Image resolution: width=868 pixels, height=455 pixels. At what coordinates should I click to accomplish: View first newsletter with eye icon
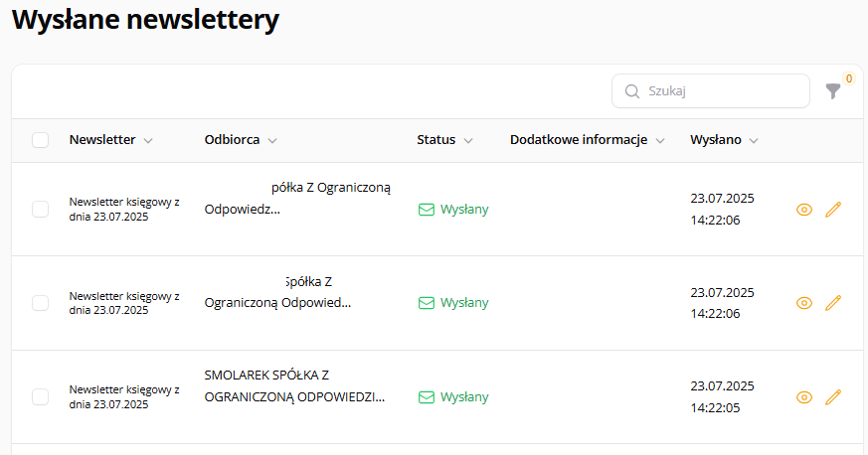click(x=804, y=210)
